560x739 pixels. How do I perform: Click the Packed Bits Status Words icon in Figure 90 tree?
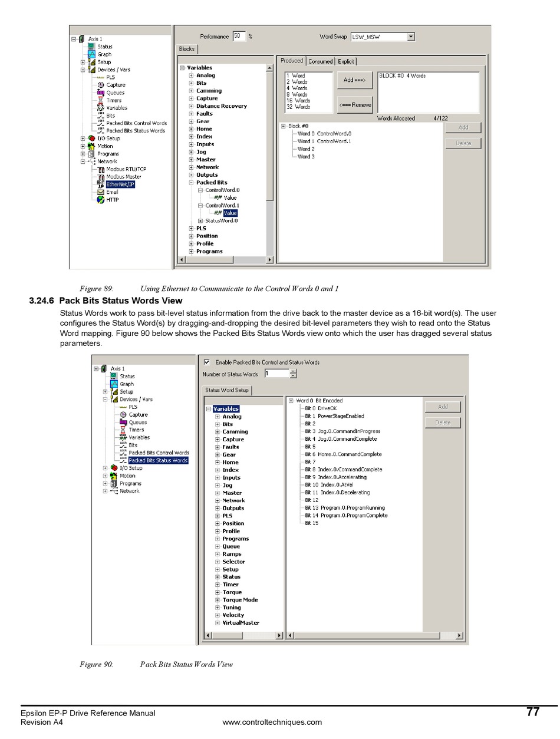click(123, 460)
